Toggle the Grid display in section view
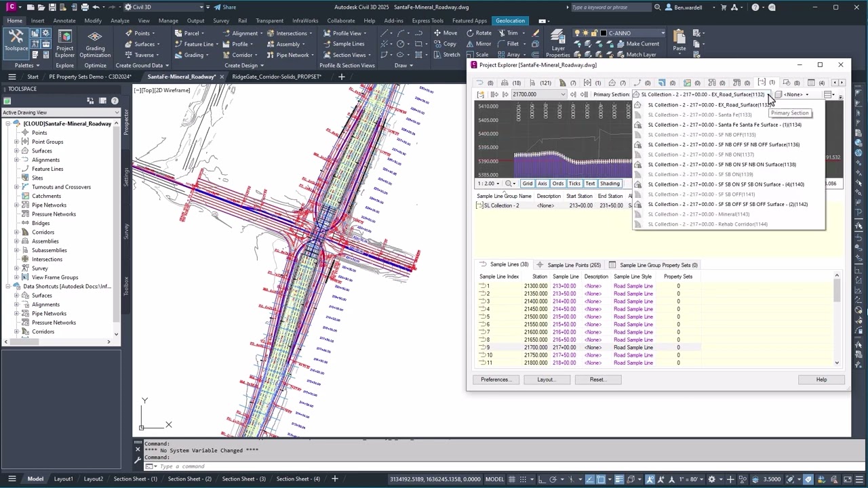 (x=527, y=184)
